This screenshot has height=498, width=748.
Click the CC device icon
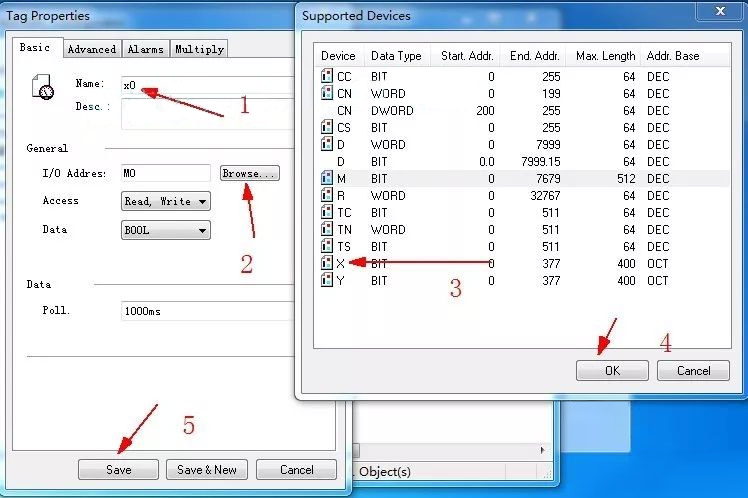326,76
